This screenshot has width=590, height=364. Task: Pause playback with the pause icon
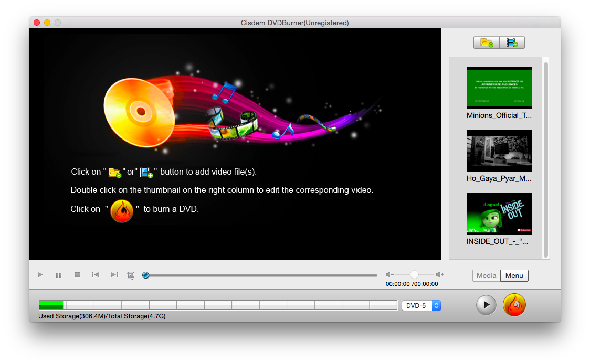click(58, 275)
